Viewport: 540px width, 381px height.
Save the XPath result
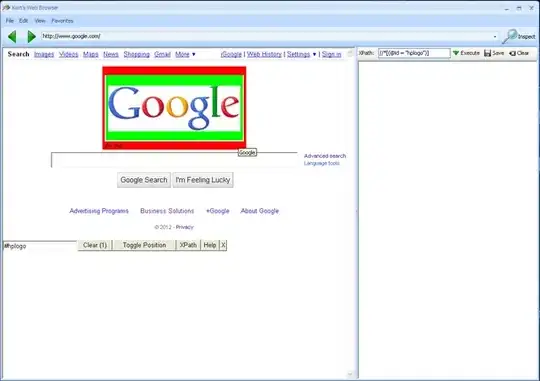tap(494, 53)
